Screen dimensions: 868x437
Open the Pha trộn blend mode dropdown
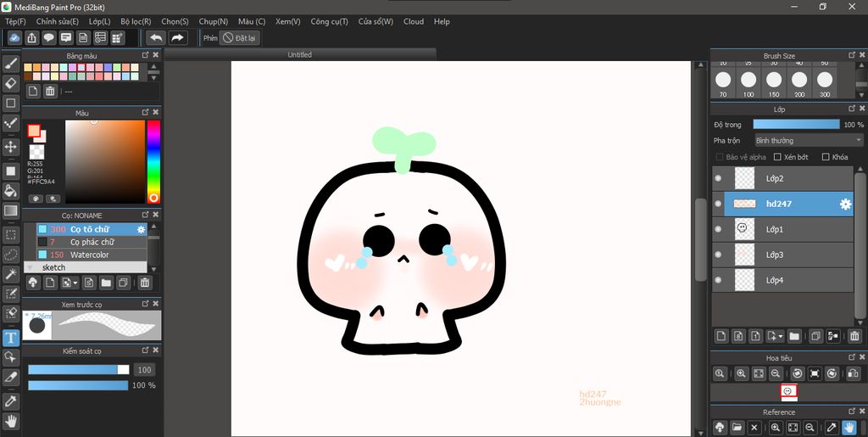tap(810, 141)
